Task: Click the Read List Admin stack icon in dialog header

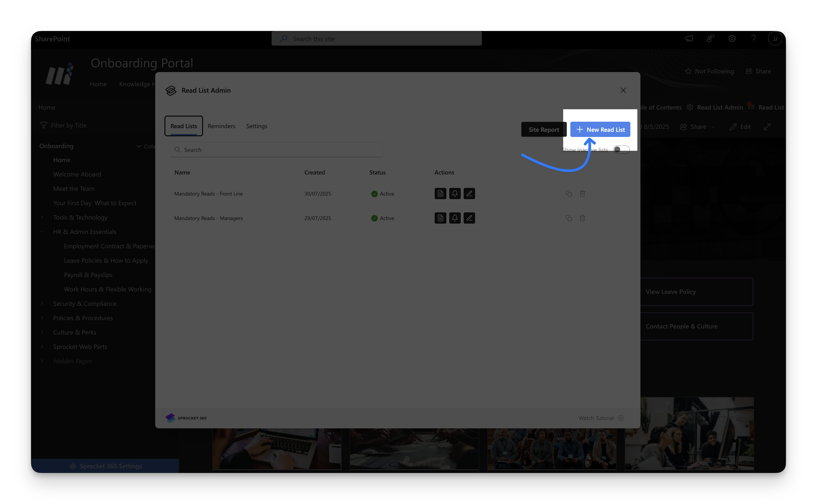Action: click(171, 90)
